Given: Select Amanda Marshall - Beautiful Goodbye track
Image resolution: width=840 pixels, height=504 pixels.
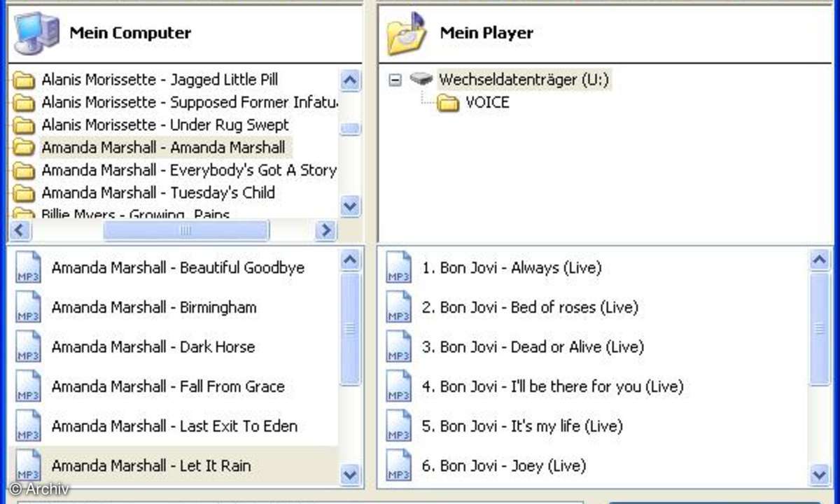Looking at the screenshot, I should coord(178,268).
